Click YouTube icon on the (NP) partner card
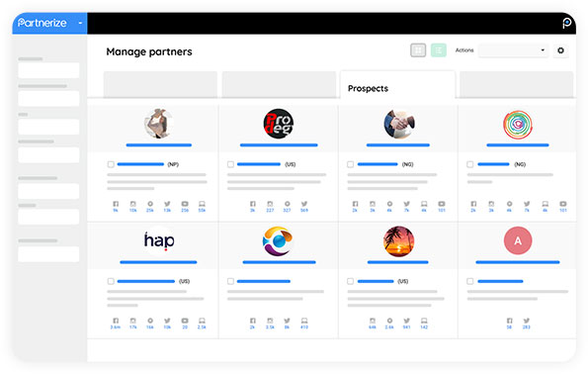This screenshot has width=588, height=374. (x=185, y=204)
